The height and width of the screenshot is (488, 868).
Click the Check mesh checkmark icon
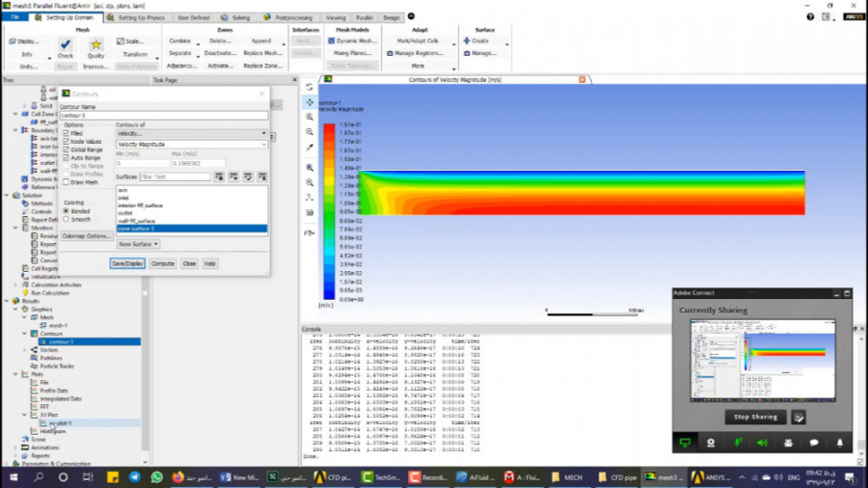point(66,44)
